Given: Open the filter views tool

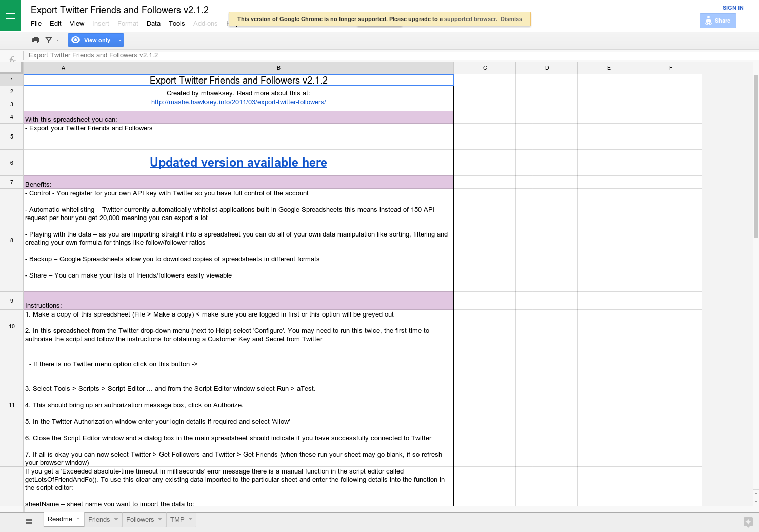Looking at the screenshot, I should coord(48,40).
